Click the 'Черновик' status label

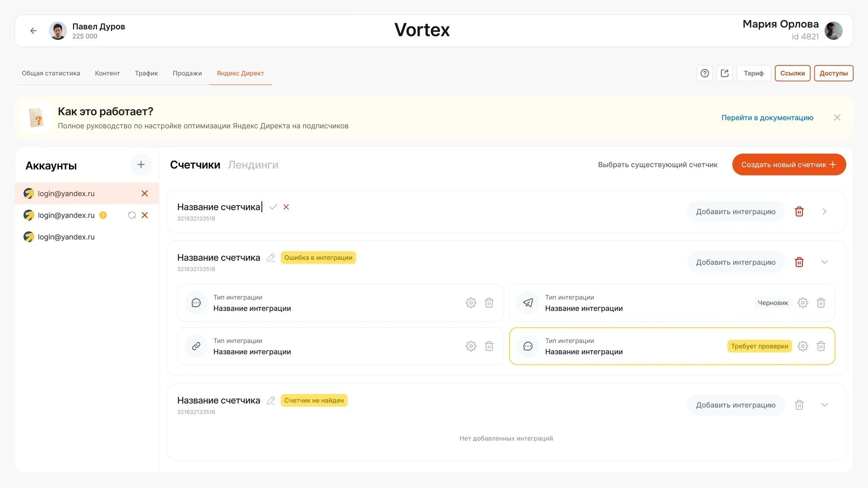[773, 303]
